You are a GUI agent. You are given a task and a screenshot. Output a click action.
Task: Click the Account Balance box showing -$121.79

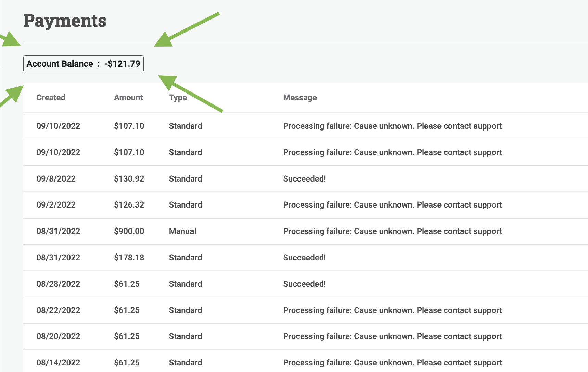83,64
